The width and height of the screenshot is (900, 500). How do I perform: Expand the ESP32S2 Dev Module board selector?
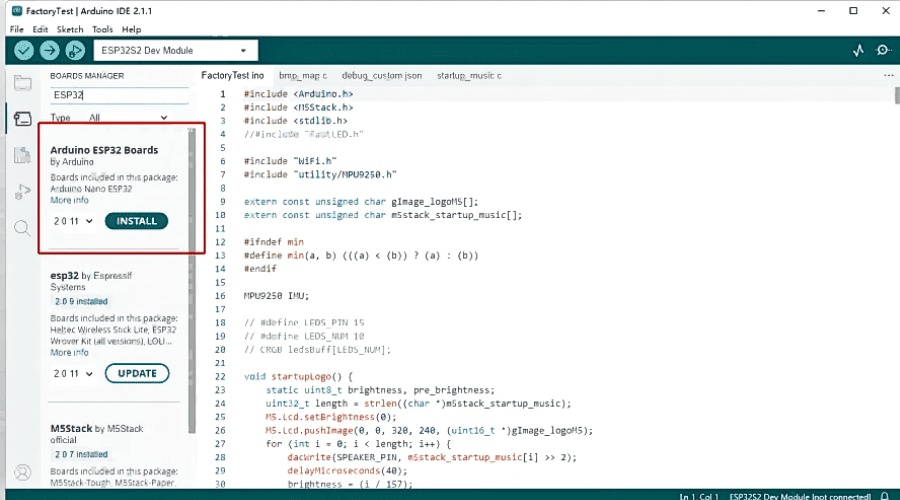[175, 50]
